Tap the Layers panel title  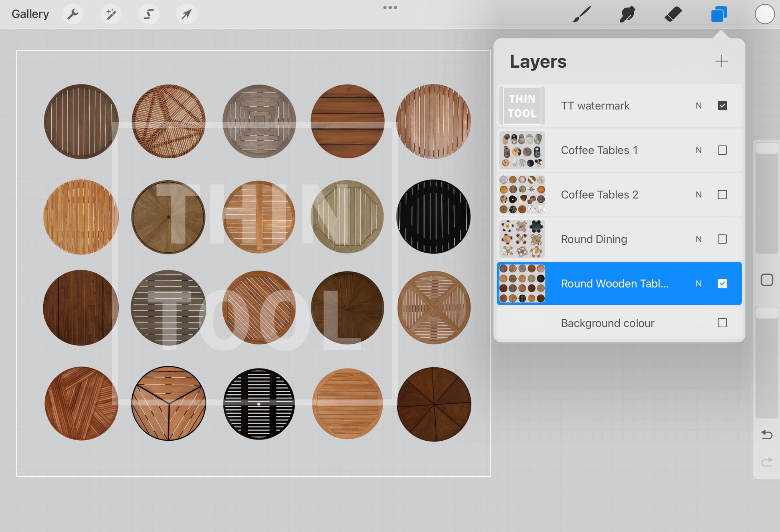click(x=538, y=61)
